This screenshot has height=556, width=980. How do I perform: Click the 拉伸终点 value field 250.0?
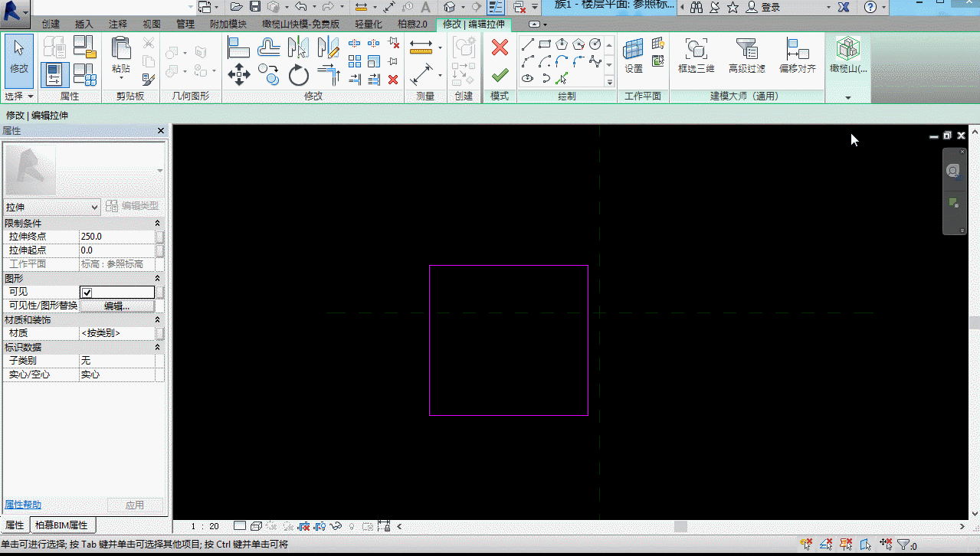[x=117, y=237]
